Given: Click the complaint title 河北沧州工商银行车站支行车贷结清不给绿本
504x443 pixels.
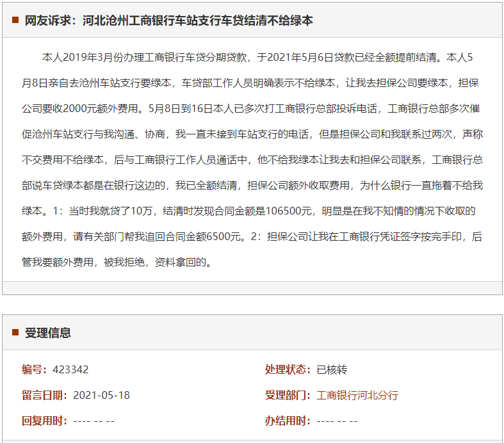Looking at the screenshot, I should pos(198,20).
